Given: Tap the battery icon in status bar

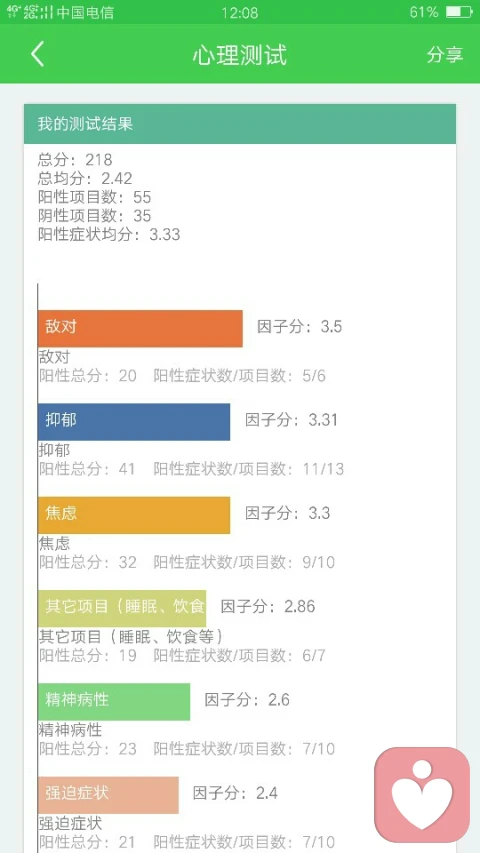Looking at the screenshot, I should 459,12.
